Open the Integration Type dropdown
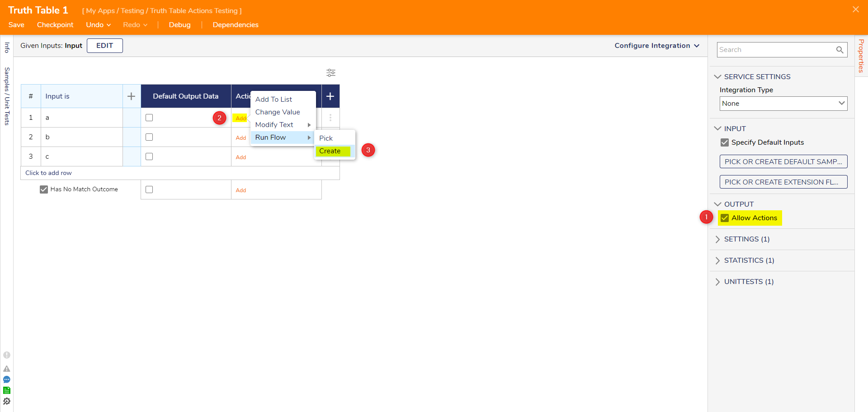868x412 pixels. [783, 104]
